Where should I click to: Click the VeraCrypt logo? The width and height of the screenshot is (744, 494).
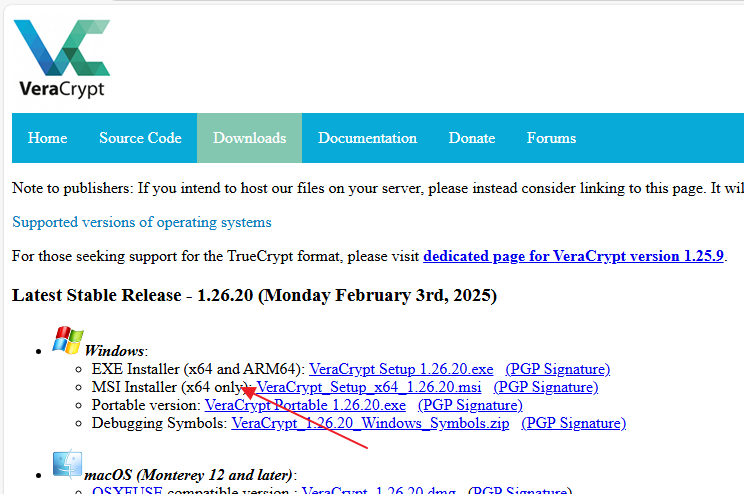pyautogui.click(x=61, y=58)
